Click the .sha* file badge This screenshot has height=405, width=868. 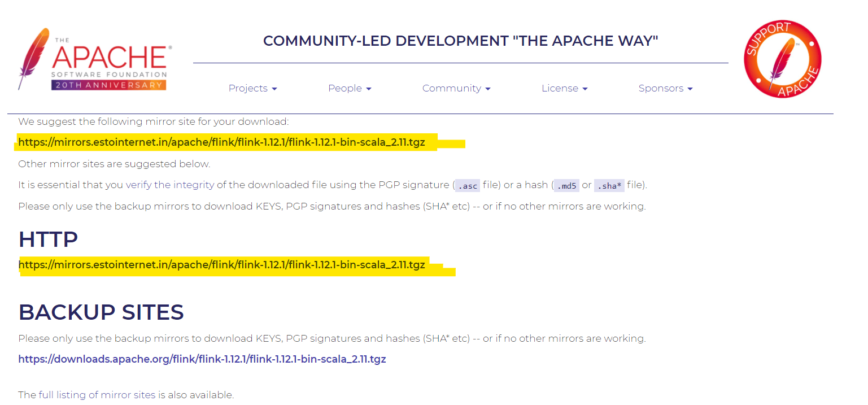609,185
